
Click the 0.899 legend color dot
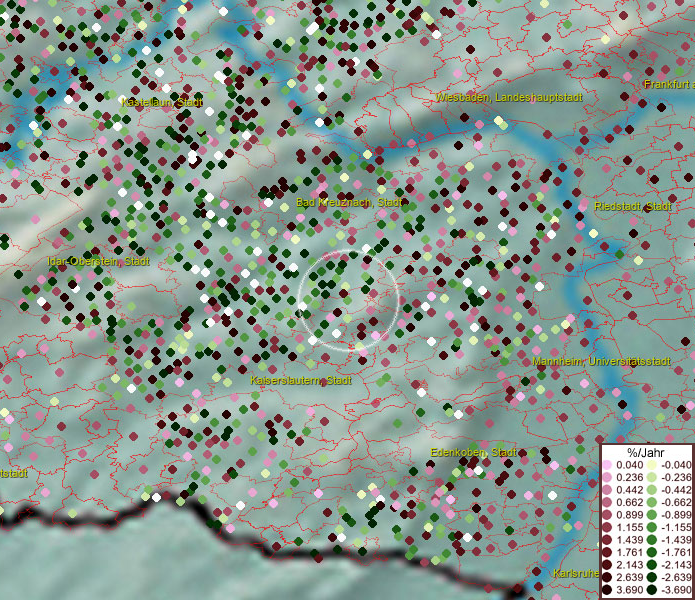(x=607, y=515)
